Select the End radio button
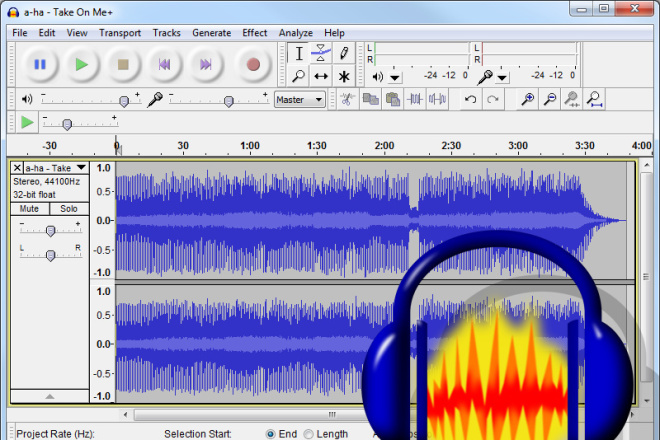 pos(270,434)
